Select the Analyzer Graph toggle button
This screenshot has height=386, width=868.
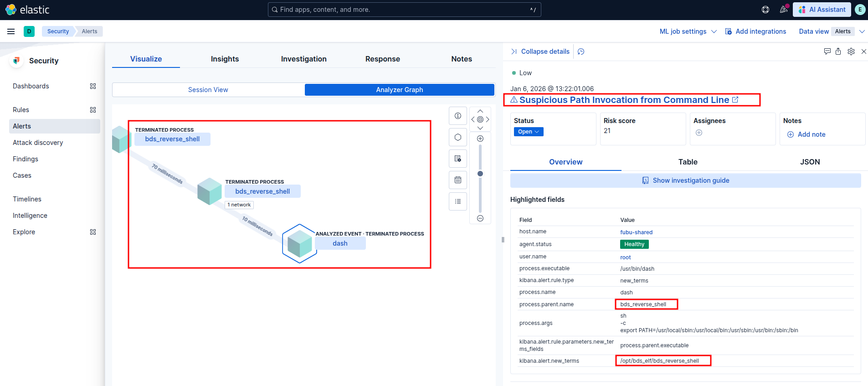399,90
